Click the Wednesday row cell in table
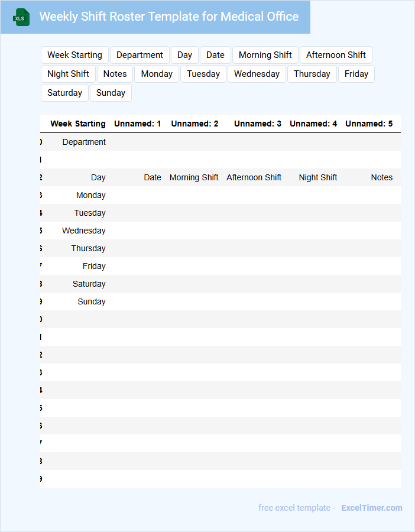Viewport: 415px width, 532px height. tap(83, 231)
